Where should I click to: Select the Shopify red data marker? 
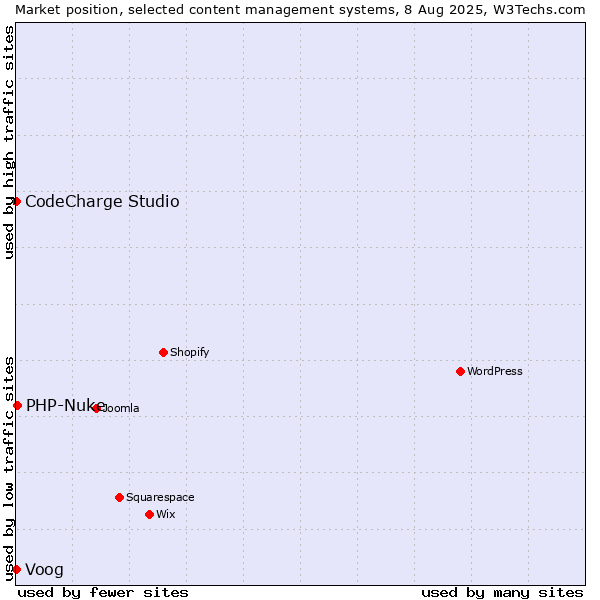click(163, 352)
